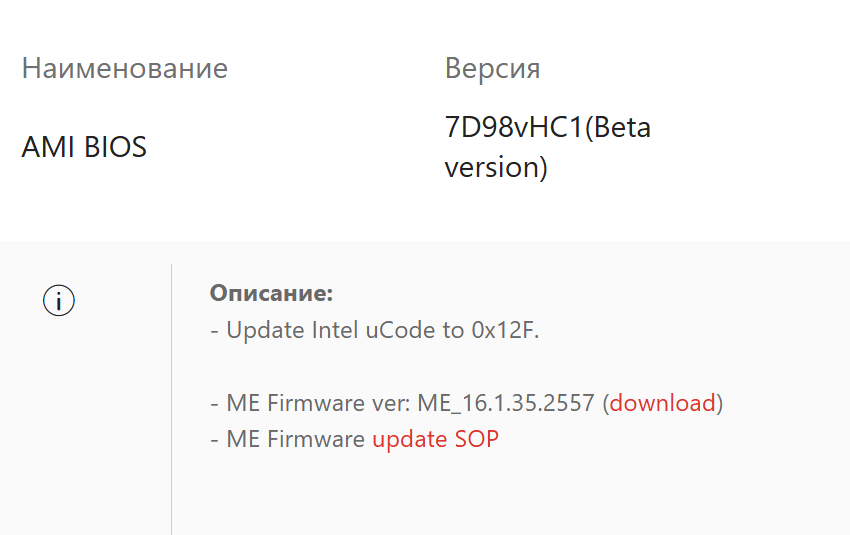Click "ME Firmware" text before update SOP
This screenshot has height=535, width=850.
296,438
